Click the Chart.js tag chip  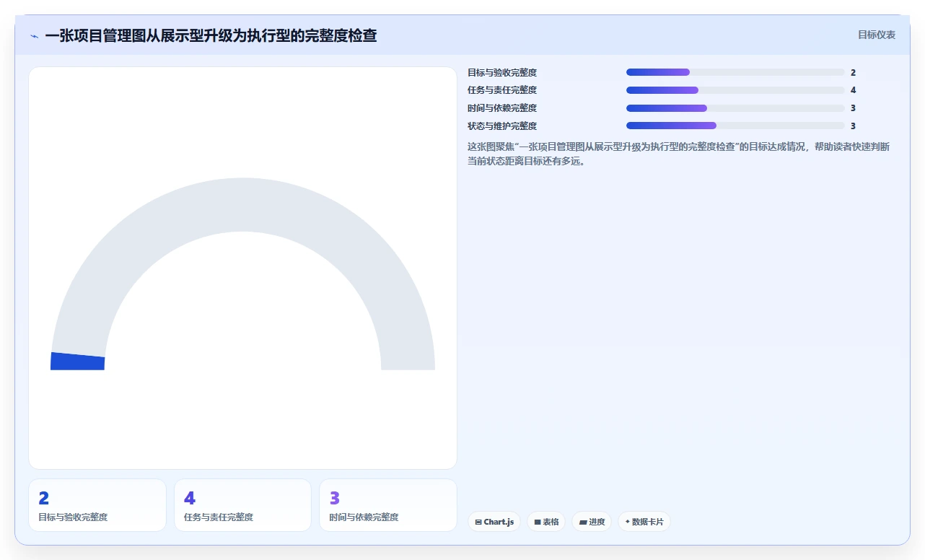coord(494,522)
